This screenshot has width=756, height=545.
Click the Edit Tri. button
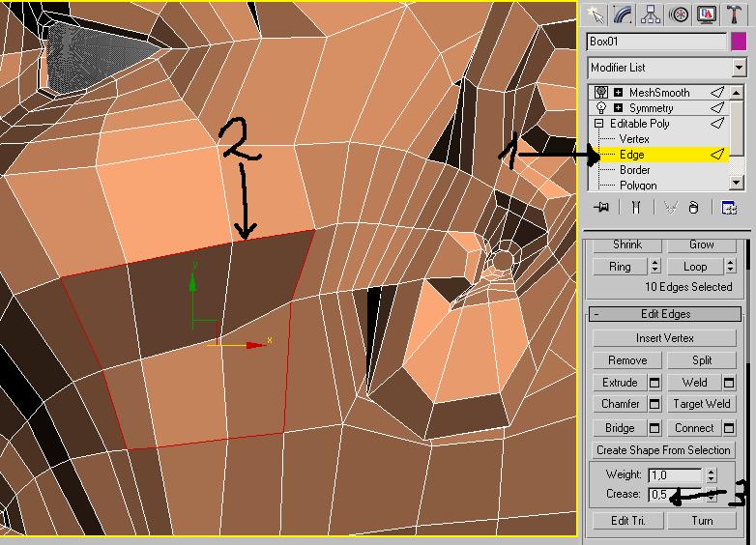pyautogui.click(x=627, y=521)
